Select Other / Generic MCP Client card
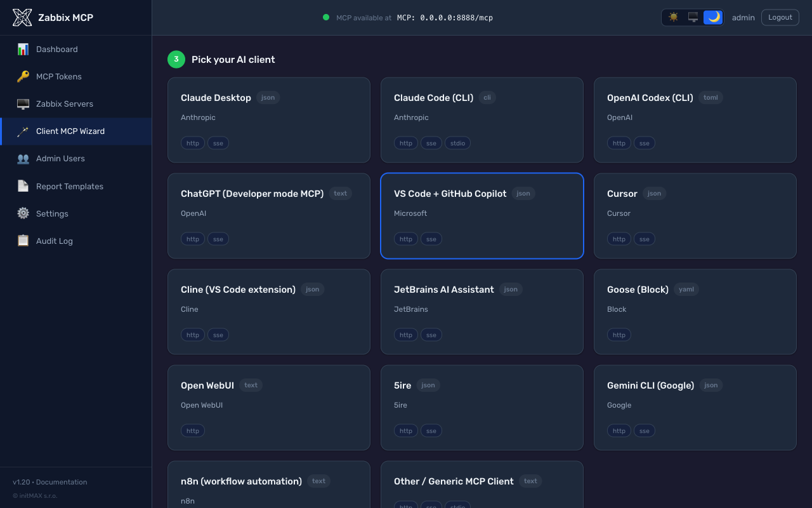 [x=482, y=485]
